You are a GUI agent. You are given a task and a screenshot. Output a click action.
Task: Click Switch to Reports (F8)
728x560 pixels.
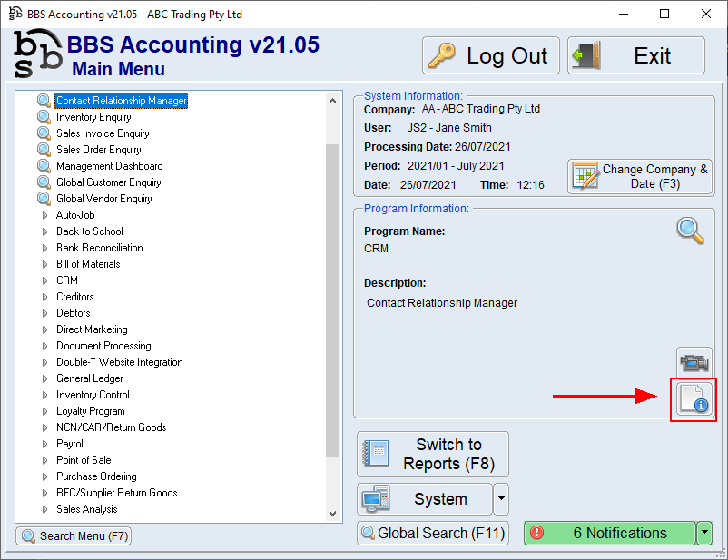[433, 454]
